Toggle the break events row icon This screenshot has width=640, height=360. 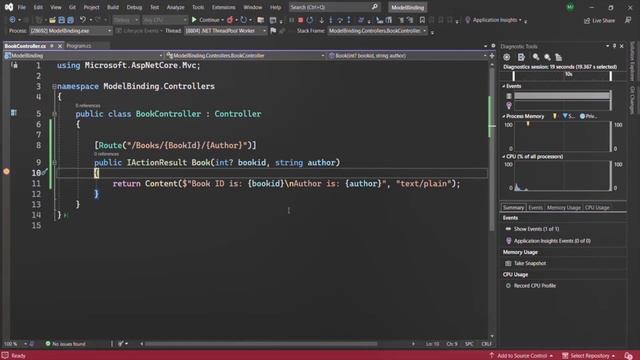pyautogui.click(x=509, y=96)
